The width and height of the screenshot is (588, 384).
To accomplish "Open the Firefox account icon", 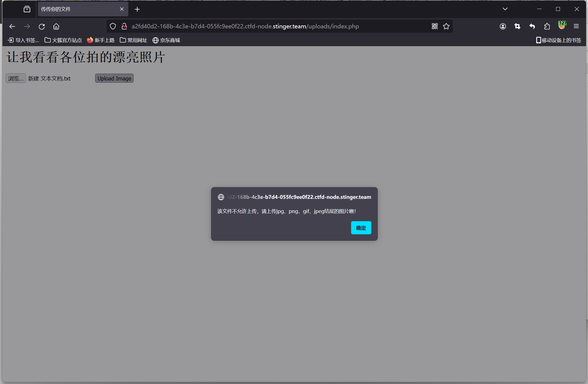I will [503, 26].
